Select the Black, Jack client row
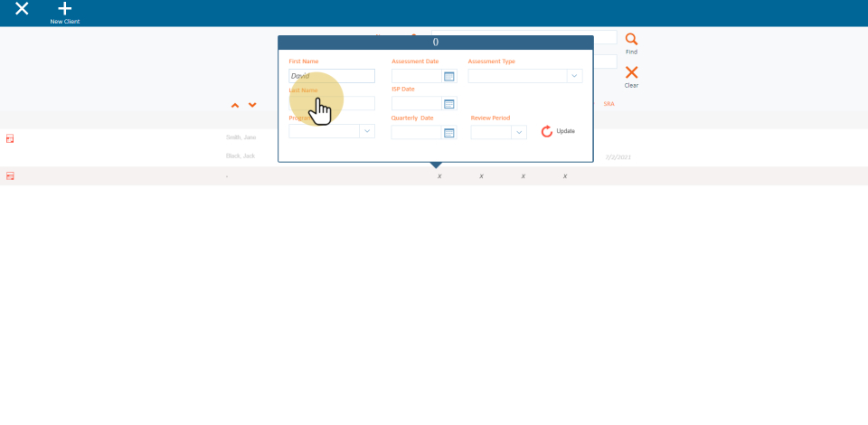 point(241,156)
